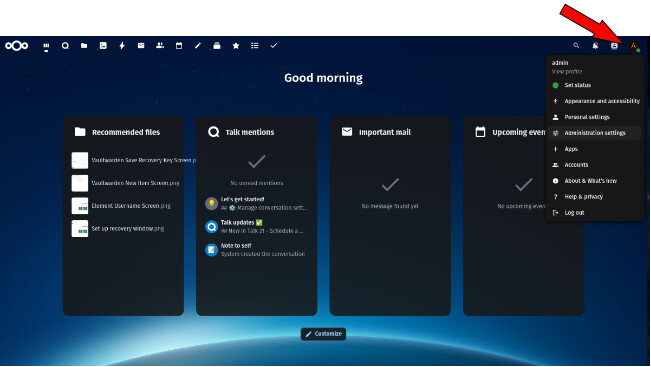Screen dimensions: 651x367
Task: Choose Set status in user menu
Action: click(x=595, y=85)
